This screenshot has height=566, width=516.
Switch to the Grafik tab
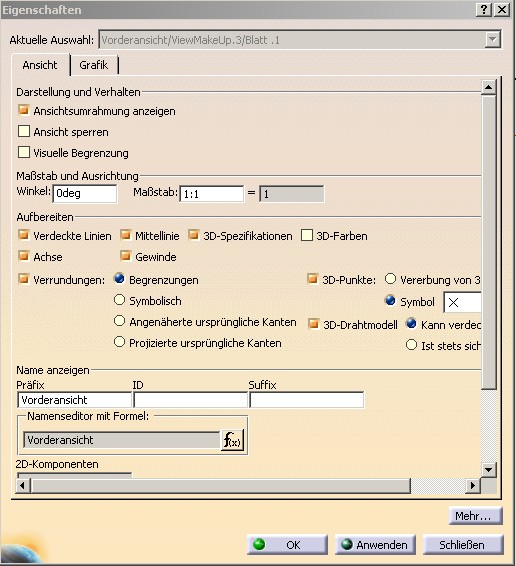pos(94,65)
